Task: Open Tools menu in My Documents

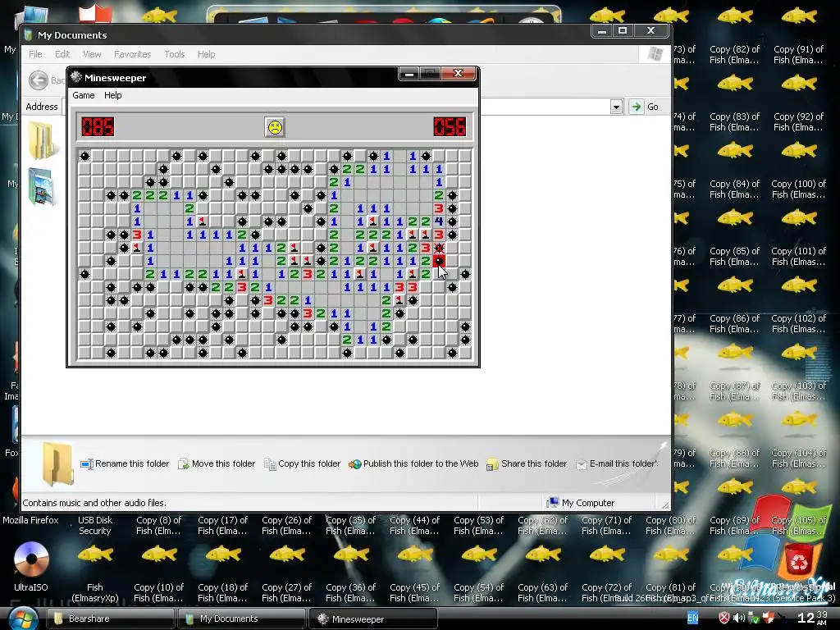Action: pos(175,54)
